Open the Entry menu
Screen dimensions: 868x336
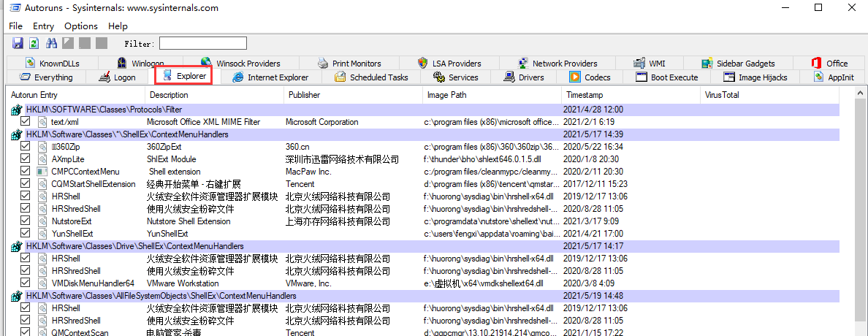(43, 26)
